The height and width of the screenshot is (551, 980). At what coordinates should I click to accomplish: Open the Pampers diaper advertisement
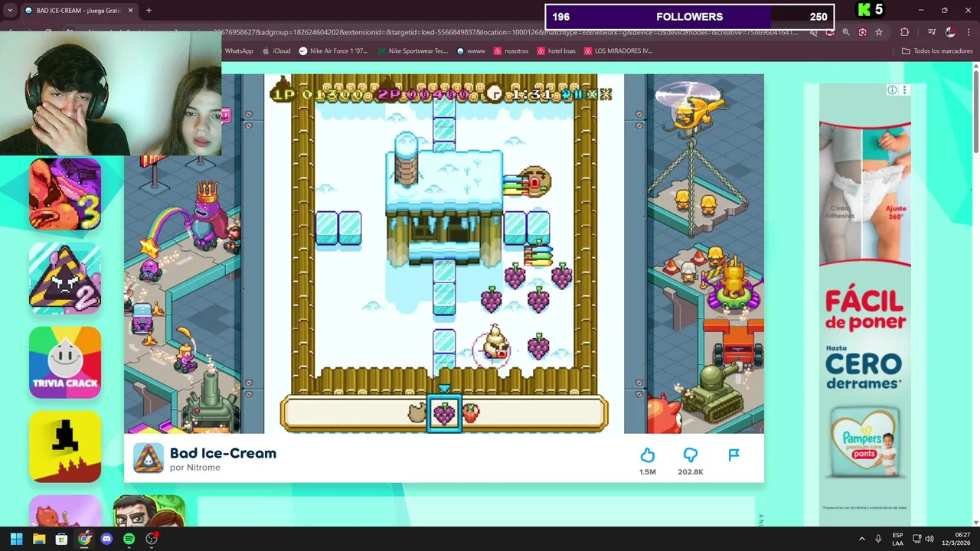(x=865, y=306)
